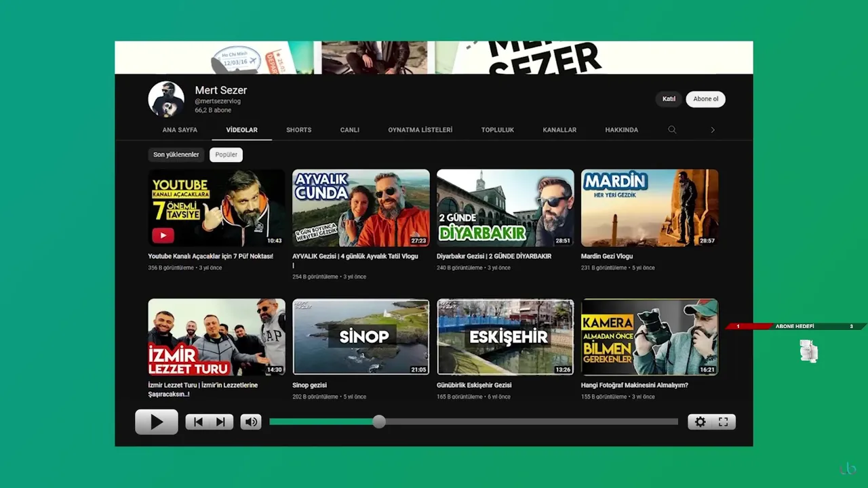Click the 356 B görüntüleme text

point(171,268)
